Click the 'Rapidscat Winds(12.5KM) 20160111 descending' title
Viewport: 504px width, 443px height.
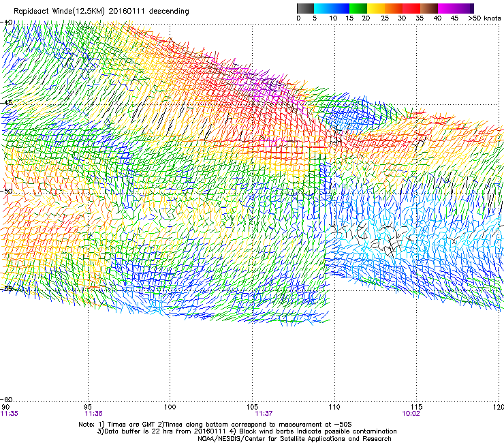point(101,12)
